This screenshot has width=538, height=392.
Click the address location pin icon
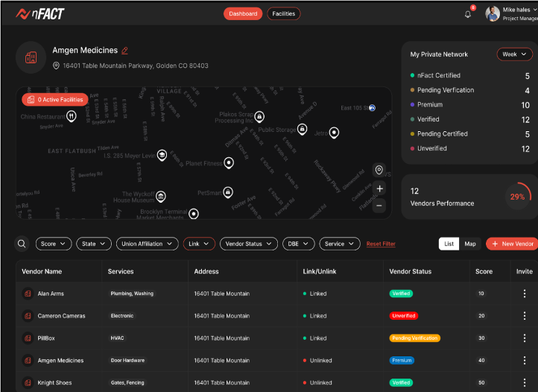point(56,66)
